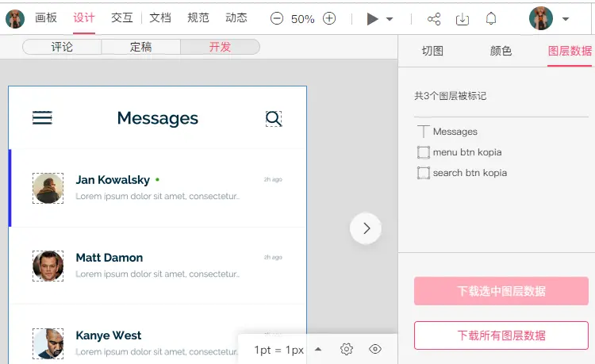Go to the 规范 tab
This screenshot has width=595, height=364.
click(198, 17)
